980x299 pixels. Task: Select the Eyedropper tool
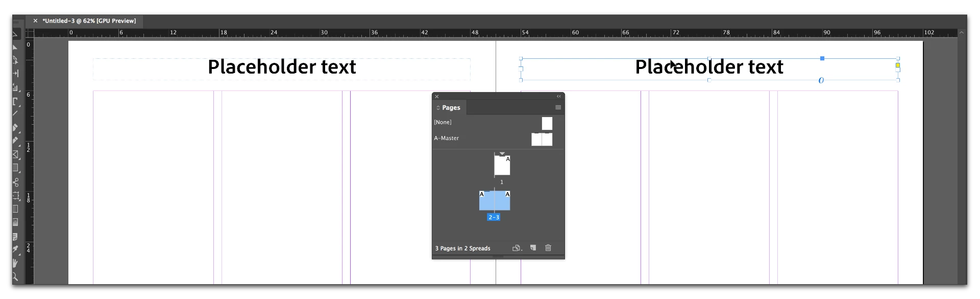coord(15,249)
